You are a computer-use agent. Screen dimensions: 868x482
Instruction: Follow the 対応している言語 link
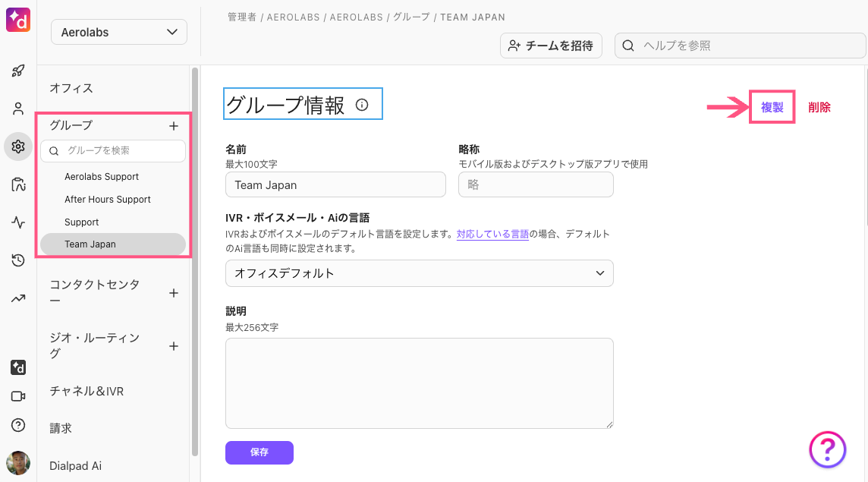coord(492,234)
